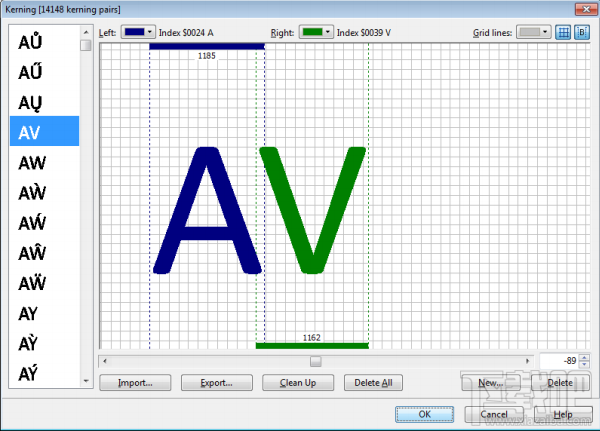Click the Export... button
The image size is (600, 431).
click(217, 382)
